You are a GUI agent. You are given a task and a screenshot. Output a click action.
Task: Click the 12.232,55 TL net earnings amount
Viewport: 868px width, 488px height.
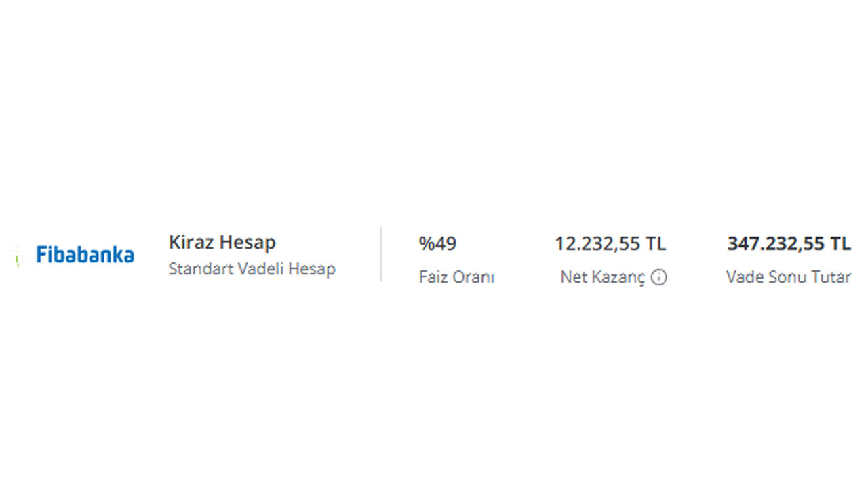pyautogui.click(x=610, y=243)
